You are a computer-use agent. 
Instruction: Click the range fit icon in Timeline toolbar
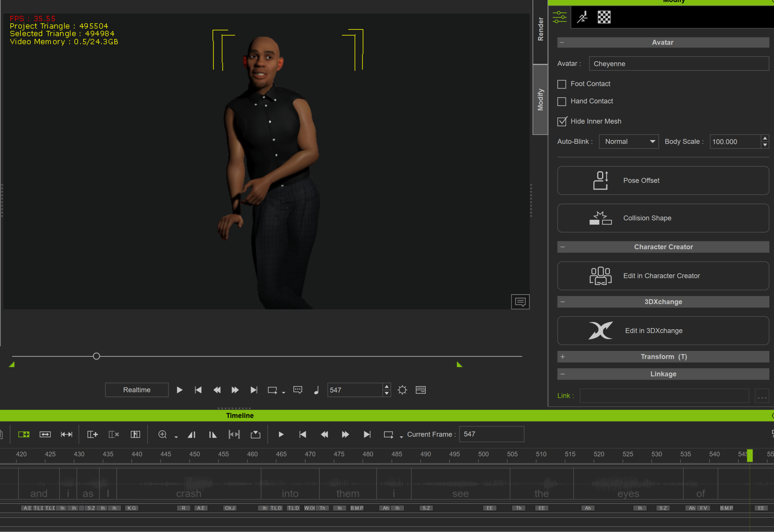pos(234,434)
